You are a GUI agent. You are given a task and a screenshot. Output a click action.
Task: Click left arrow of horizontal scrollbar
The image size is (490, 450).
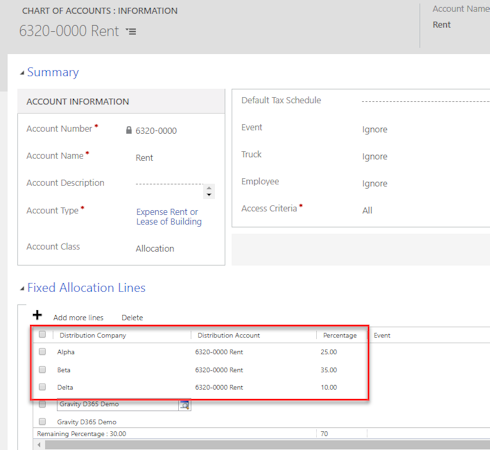39,445
